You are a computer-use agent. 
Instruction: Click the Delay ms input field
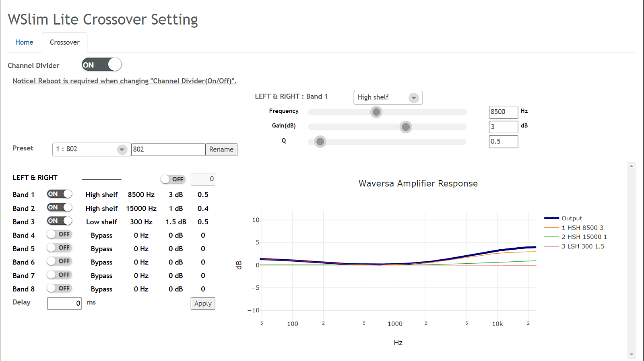64,304
